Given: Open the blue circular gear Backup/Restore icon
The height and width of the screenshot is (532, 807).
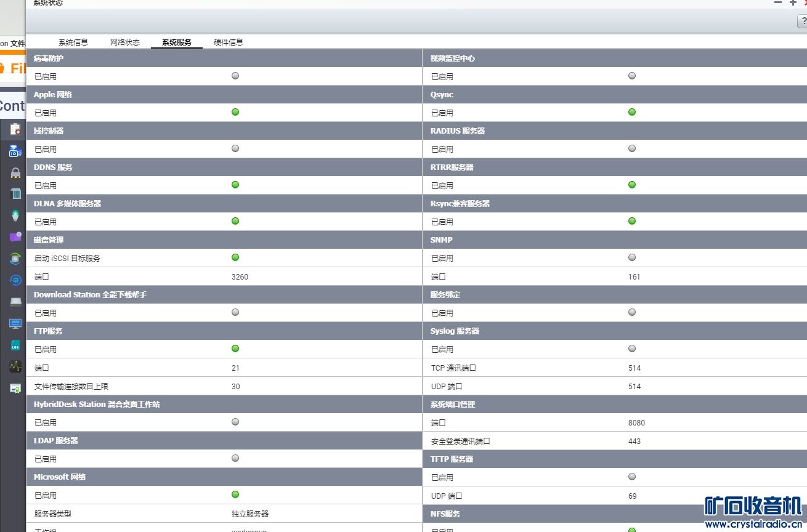Looking at the screenshot, I should [15, 280].
